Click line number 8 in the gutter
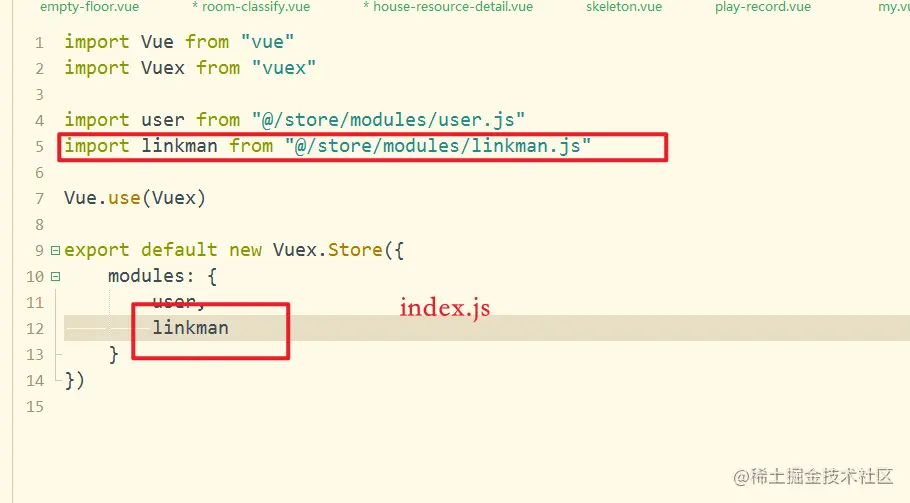This screenshot has width=910, height=503. (x=39, y=225)
